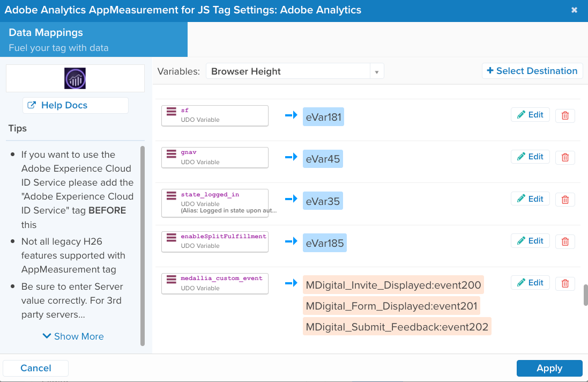Image resolution: width=588 pixels, height=382 pixels.
Task: Open the Help Docs link
Action: point(75,105)
